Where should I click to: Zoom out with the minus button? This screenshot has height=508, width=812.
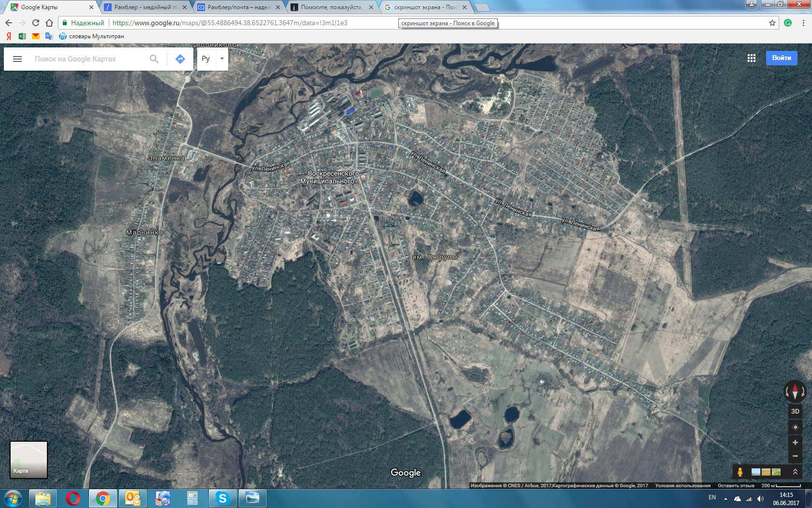[795, 456]
